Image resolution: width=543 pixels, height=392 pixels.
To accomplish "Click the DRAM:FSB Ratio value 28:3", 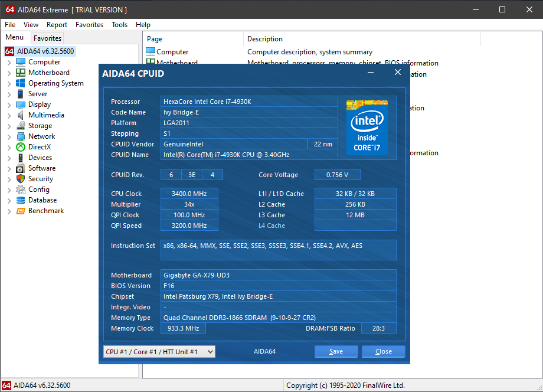I will click(378, 328).
